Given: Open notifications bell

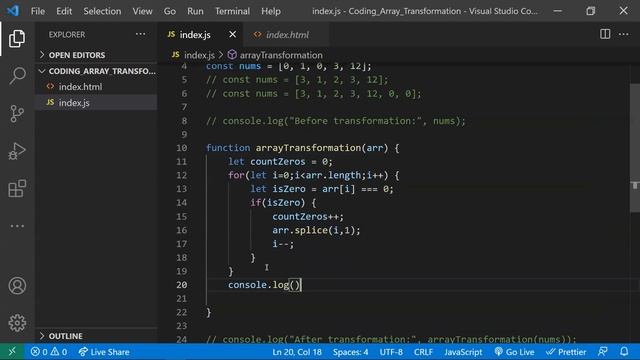Looking at the screenshot, I should tap(624, 351).
